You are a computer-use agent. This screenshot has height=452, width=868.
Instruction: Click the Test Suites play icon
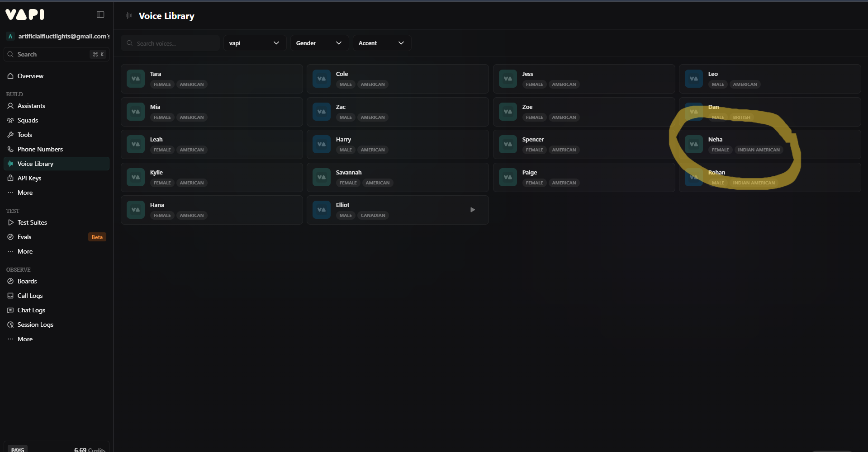pos(10,222)
